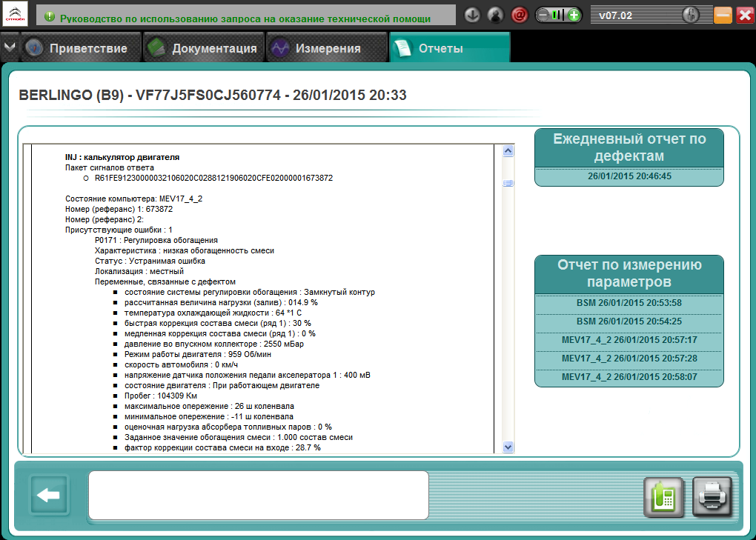
Task: Click the Ежедневный отчет по дефектам header
Action: 629,147
